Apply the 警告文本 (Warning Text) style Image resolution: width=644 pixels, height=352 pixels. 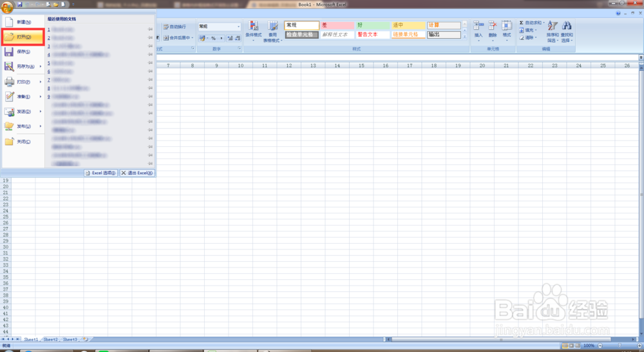coord(372,35)
